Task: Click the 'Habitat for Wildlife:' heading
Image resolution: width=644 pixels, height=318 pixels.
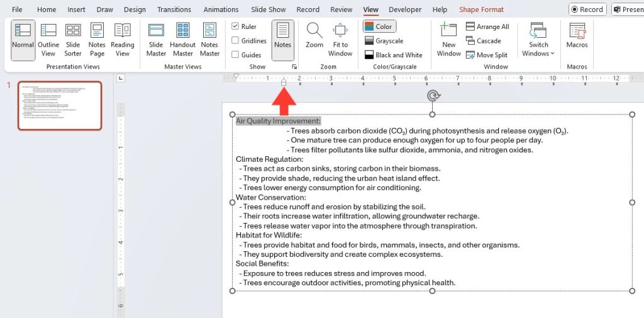Action: pyautogui.click(x=269, y=236)
